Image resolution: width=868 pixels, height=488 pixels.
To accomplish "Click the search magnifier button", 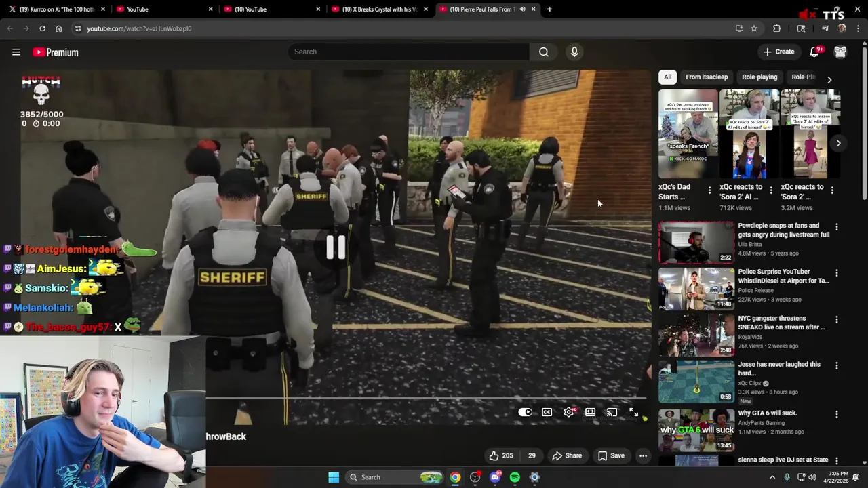I will click(543, 52).
